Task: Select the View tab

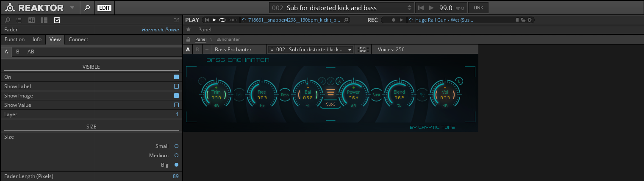Action: pyautogui.click(x=55, y=39)
